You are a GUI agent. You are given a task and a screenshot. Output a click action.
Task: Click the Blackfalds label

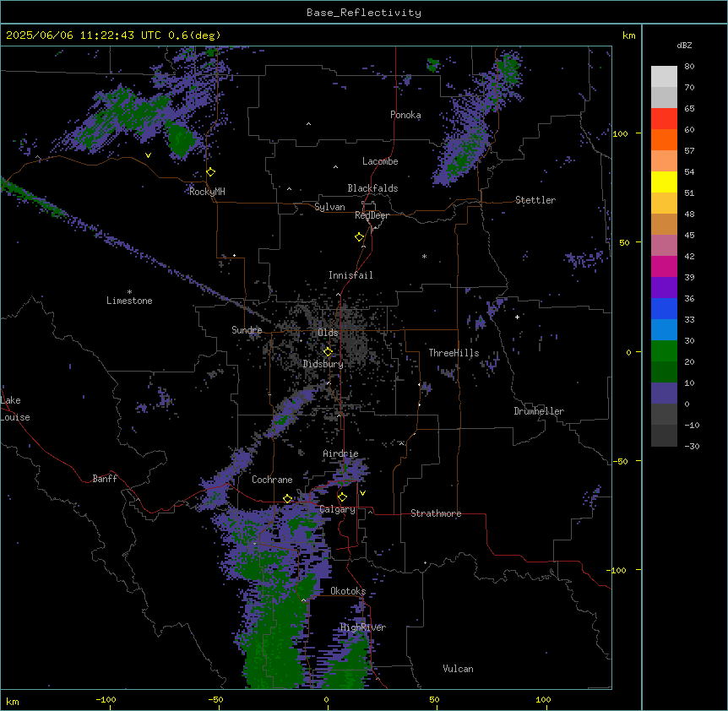pos(372,188)
